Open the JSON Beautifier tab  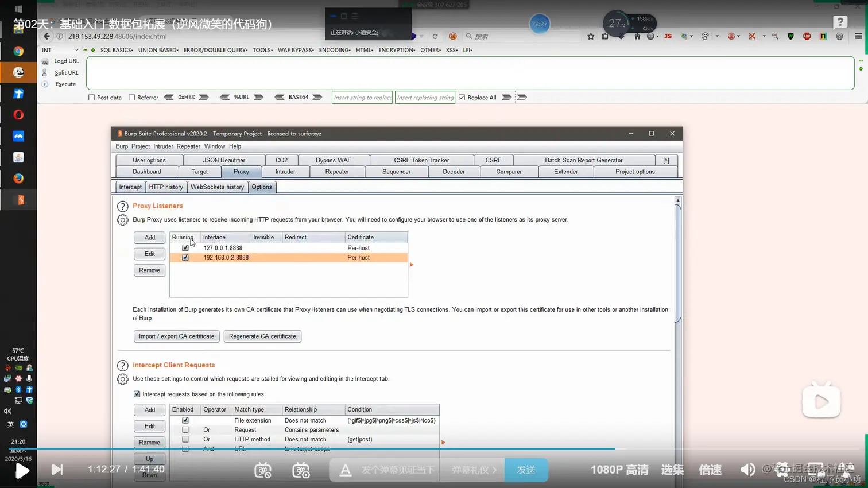(224, 160)
